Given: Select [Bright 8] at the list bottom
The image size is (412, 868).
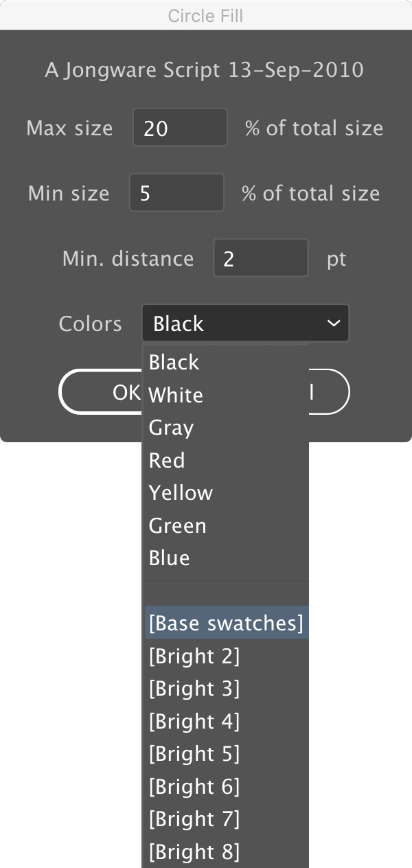Looking at the screenshot, I should pyautogui.click(x=194, y=852).
